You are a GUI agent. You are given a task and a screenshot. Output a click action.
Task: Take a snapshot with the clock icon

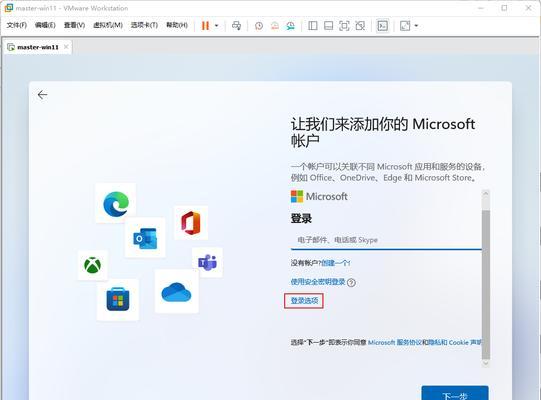(259, 26)
